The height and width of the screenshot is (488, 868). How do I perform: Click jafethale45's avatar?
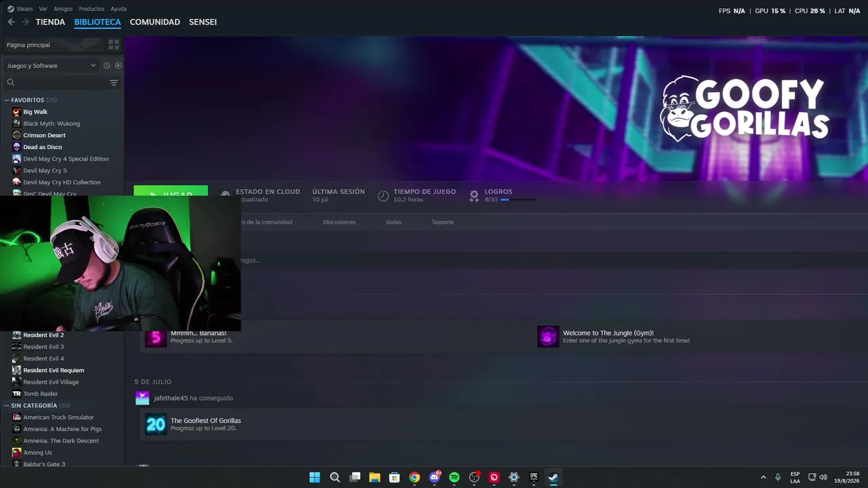point(142,398)
